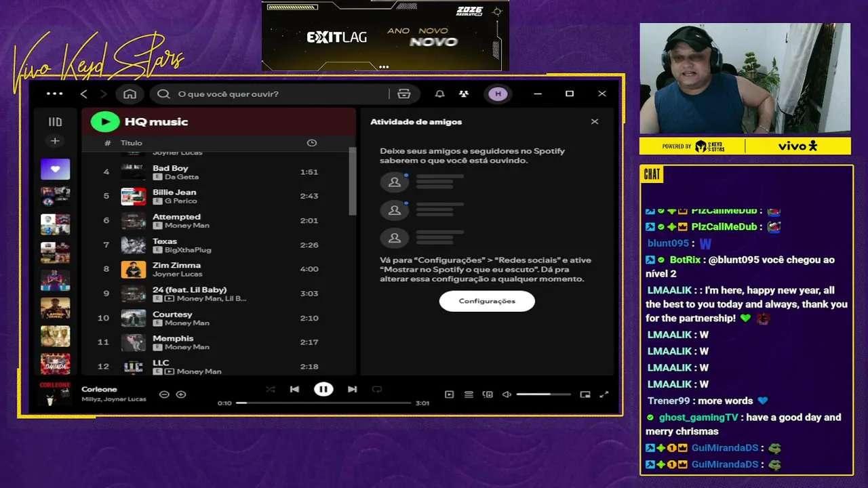Screen dimensions: 868x488
Task: Click the 4:00 duration of Zim Zimma
Action: pyautogui.click(x=309, y=269)
